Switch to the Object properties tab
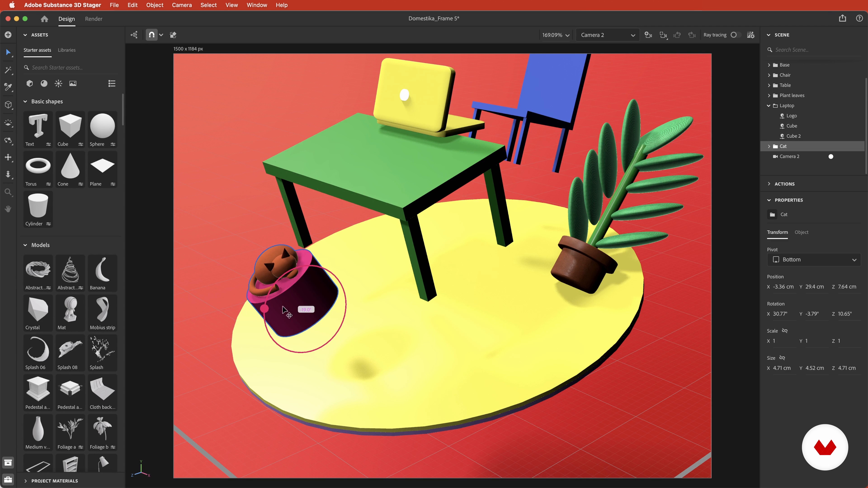Screen dimensions: 868x488 click(x=801, y=232)
